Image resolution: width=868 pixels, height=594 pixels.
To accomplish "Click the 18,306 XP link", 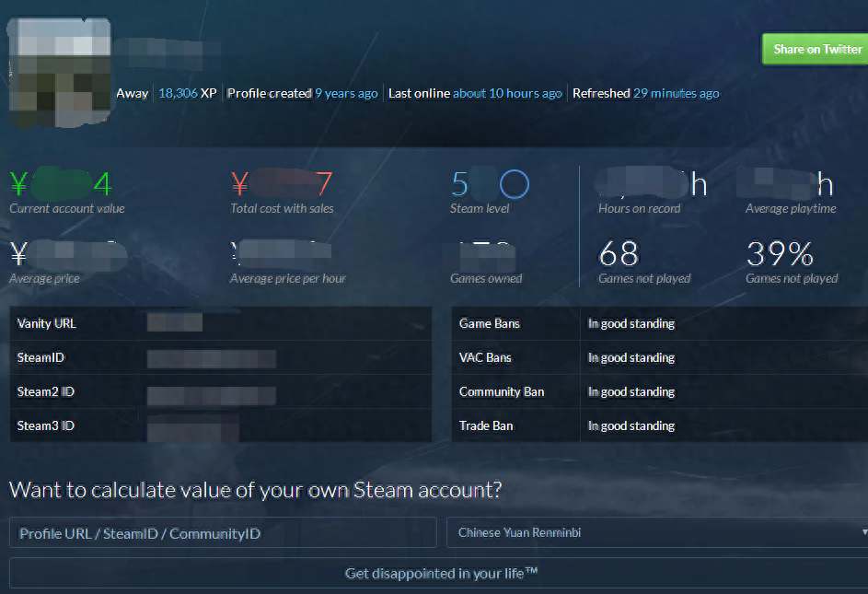I will click(x=188, y=93).
